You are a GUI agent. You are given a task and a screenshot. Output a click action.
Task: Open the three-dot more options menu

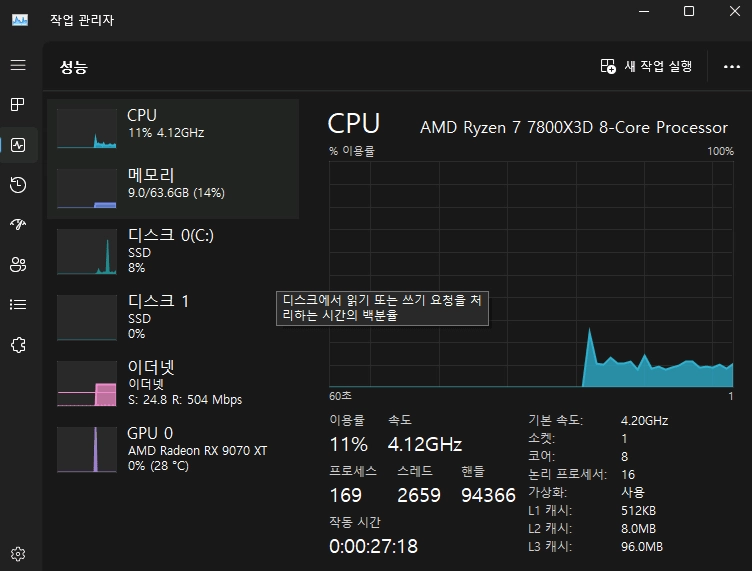point(731,67)
